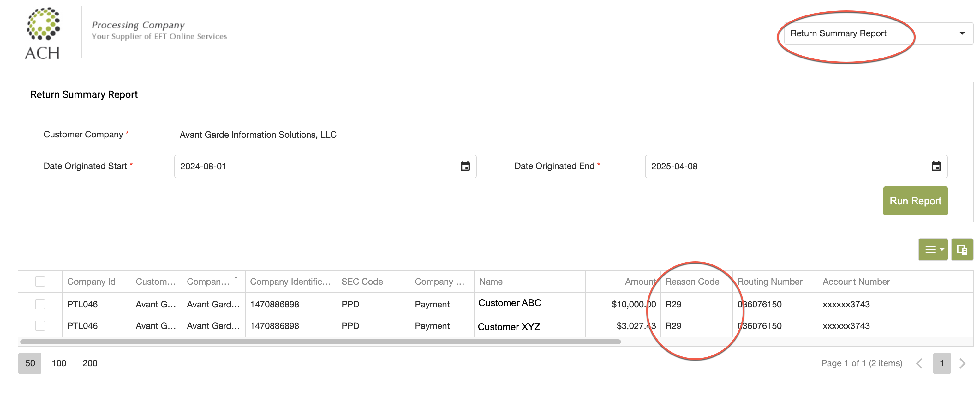Image resolution: width=980 pixels, height=400 pixels.
Task: Go to the next page arrow
Action: (x=963, y=363)
